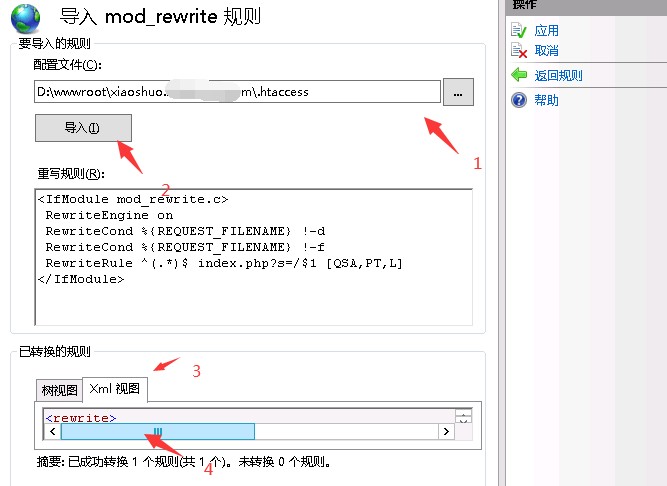
Task: Click the <rewrite> tag in the Xml view
Action: [81, 417]
